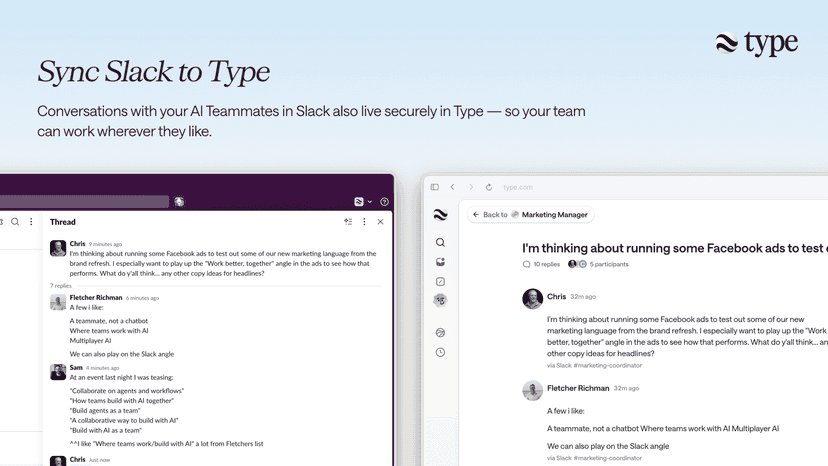This screenshot has height=466, width=828.
Task: Open the Type app icon in Slack header
Action: (359, 201)
